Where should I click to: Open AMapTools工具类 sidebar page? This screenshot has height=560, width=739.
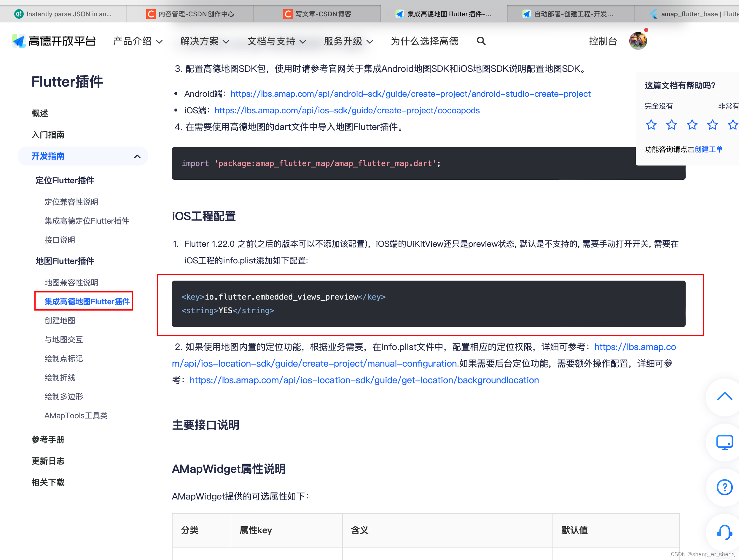pos(76,415)
